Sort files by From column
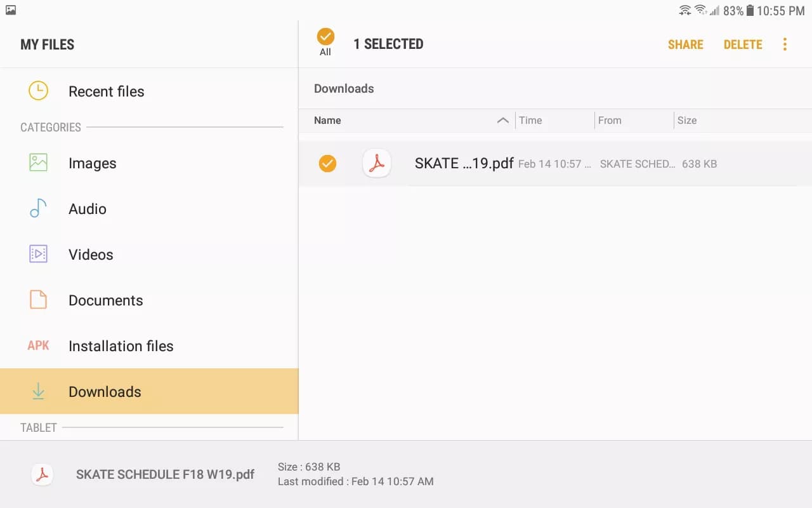This screenshot has width=812, height=508. [610, 120]
